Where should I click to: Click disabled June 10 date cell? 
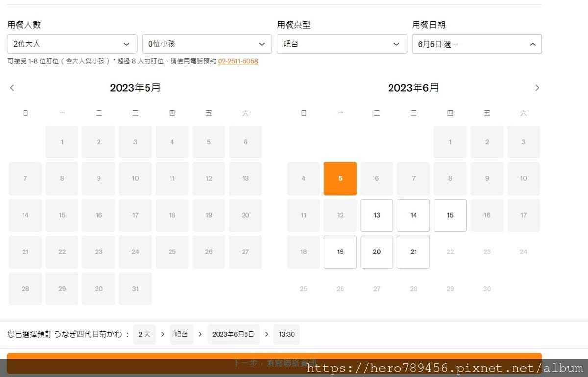523,178
